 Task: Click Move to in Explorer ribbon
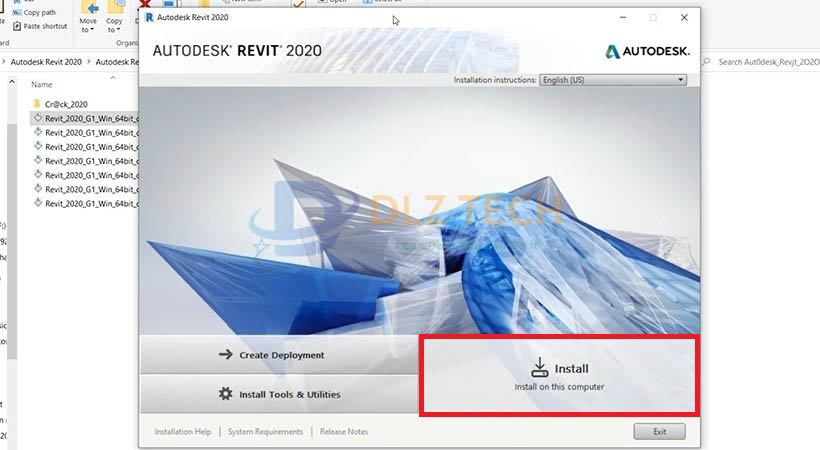pos(88,17)
